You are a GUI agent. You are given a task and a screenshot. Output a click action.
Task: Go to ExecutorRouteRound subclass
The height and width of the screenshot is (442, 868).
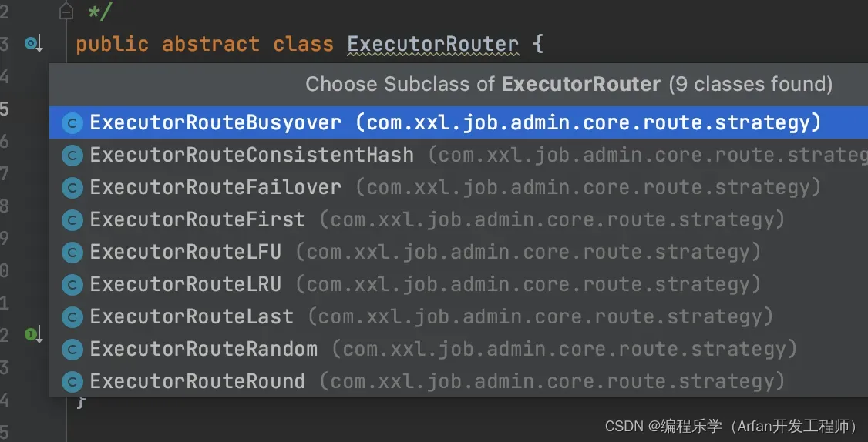(x=459, y=382)
